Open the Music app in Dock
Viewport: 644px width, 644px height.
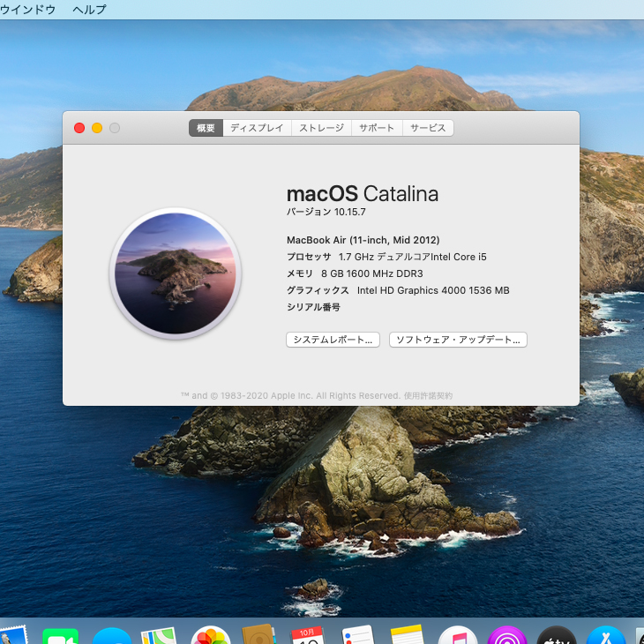pyautogui.click(x=458, y=637)
